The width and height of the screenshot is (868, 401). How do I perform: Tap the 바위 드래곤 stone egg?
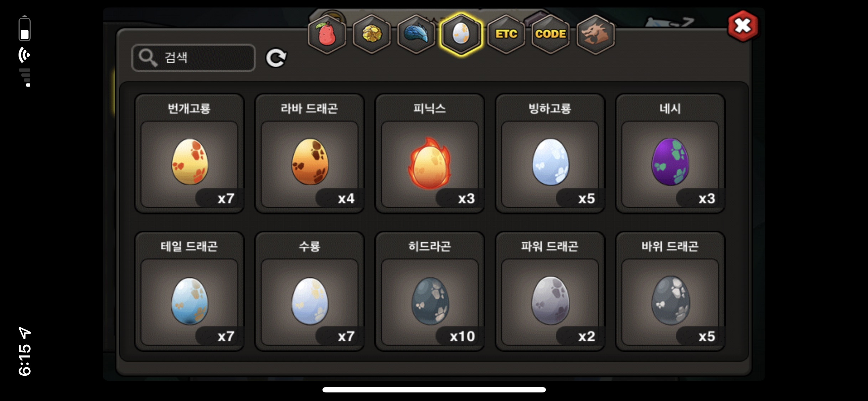pyautogui.click(x=670, y=292)
